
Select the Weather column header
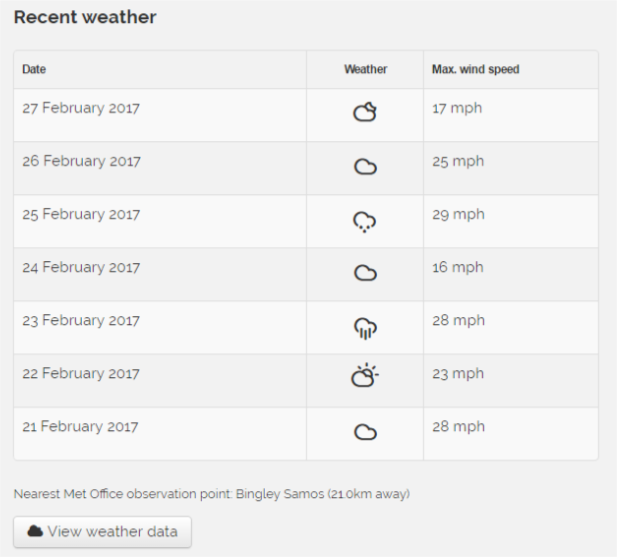click(x=365, y=70)
